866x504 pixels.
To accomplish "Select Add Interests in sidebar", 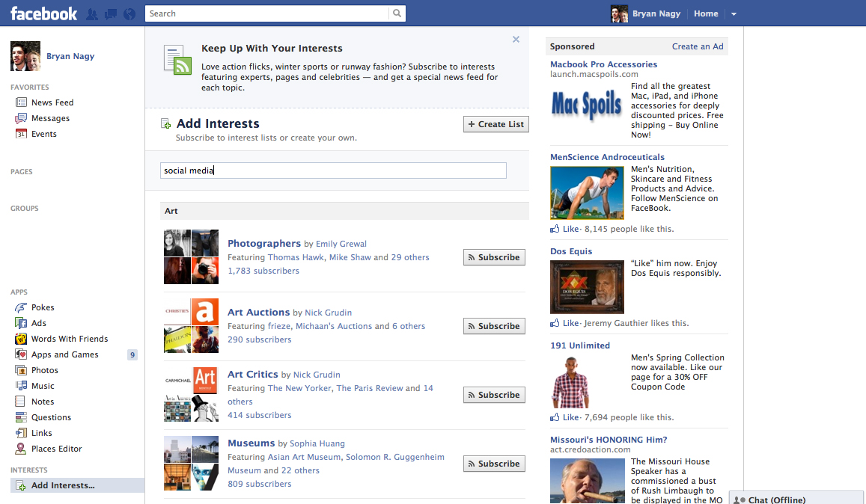I will (63, 485).
